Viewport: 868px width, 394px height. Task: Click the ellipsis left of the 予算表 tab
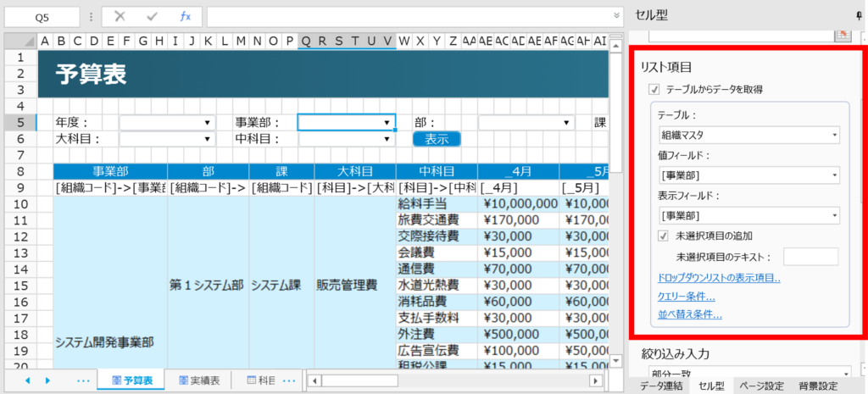83,380
